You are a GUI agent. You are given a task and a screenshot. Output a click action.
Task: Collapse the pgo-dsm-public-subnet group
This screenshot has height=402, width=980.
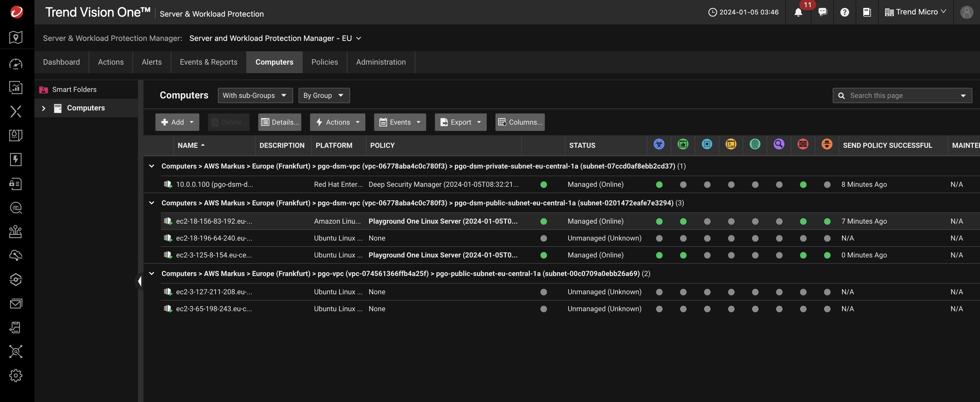[152, 203]
